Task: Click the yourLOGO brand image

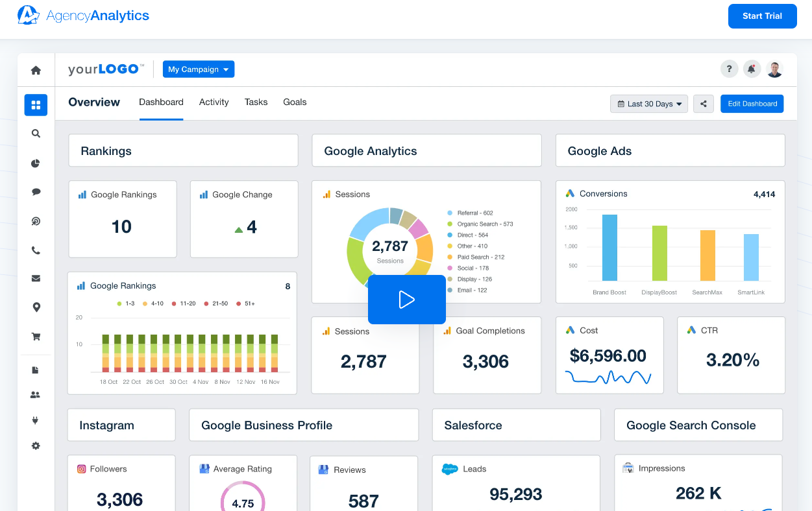Action: [x=106, y=69]
